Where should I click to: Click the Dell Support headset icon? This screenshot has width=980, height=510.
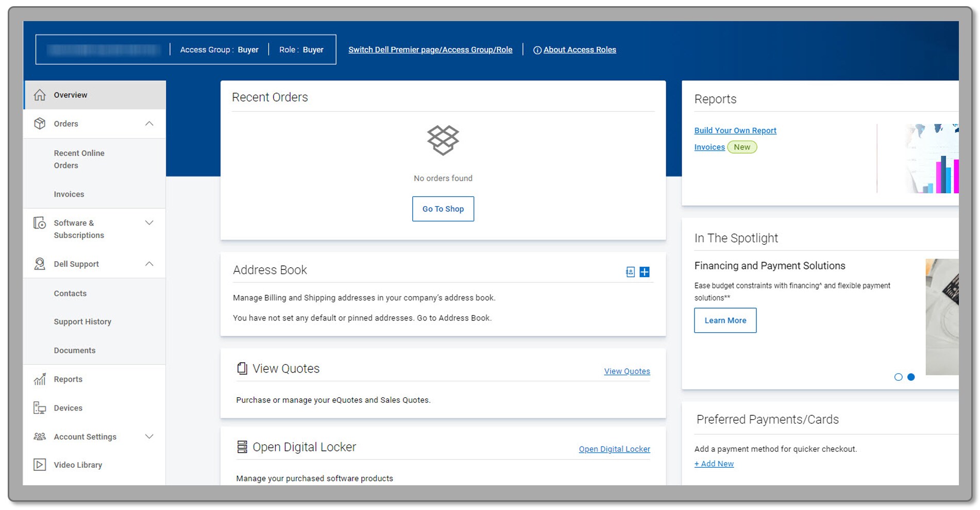[x=40, y=264]
